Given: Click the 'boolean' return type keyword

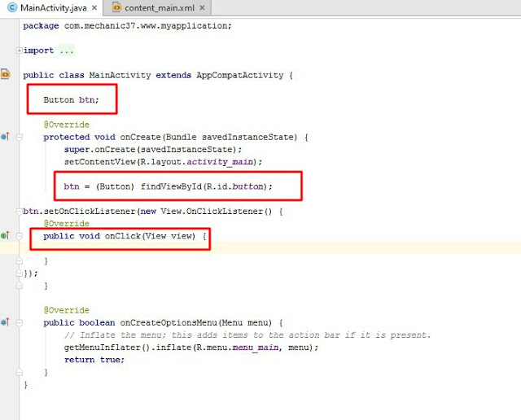Looking at the screenshot, I should 97,322.
